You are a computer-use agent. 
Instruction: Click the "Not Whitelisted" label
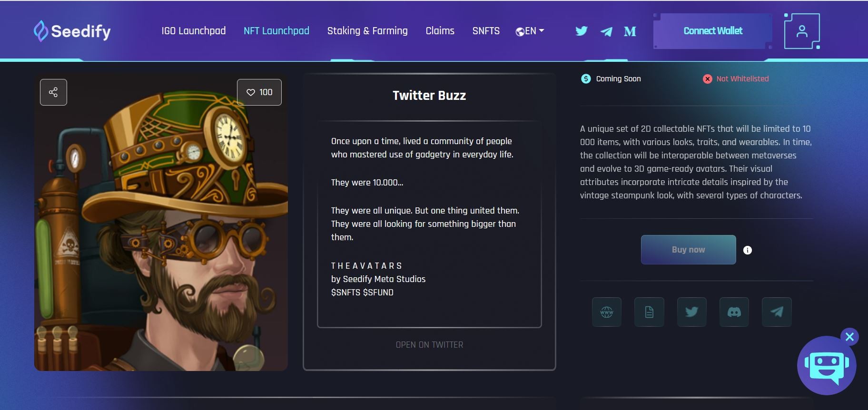(742, 79)
